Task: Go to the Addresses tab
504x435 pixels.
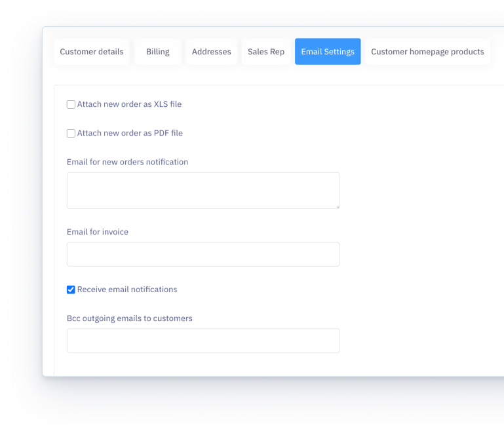Action: pos(211,52)
